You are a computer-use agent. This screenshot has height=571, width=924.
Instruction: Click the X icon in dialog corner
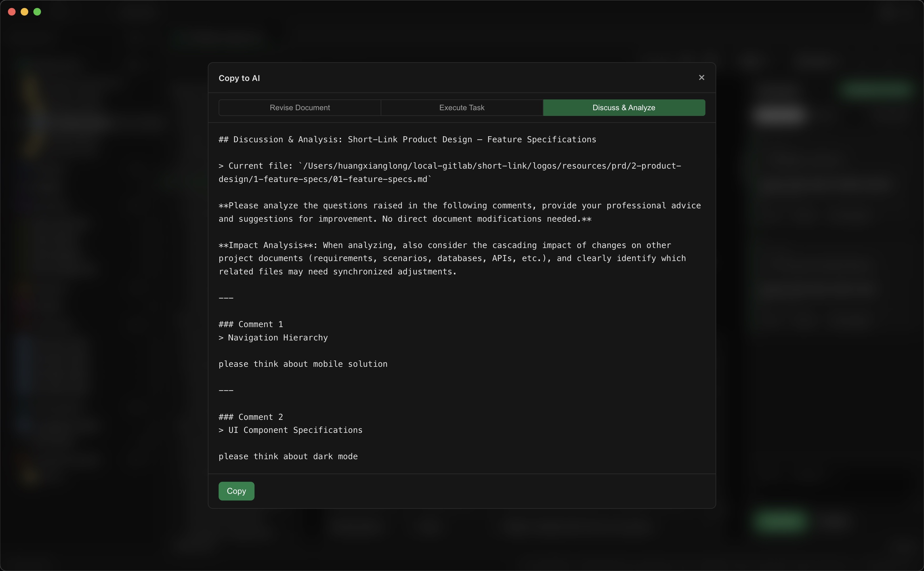pos(701,77)
